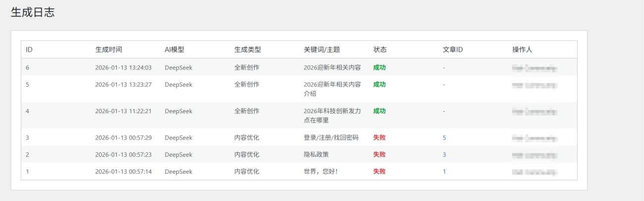Viewport: 644px width, 201px height.
Task: Click the 成功 status at 13:23:27 row
Action: coord(379,84)
